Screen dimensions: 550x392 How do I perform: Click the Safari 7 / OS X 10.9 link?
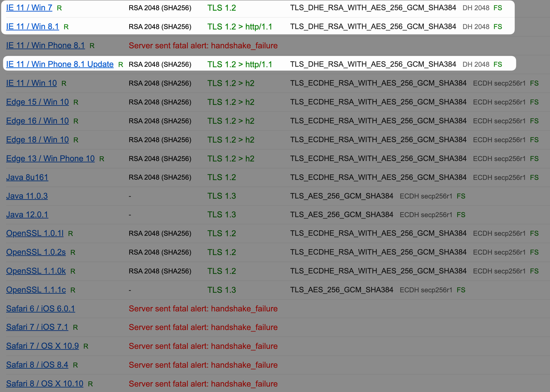pyautogui.click(x=42, y=346)
